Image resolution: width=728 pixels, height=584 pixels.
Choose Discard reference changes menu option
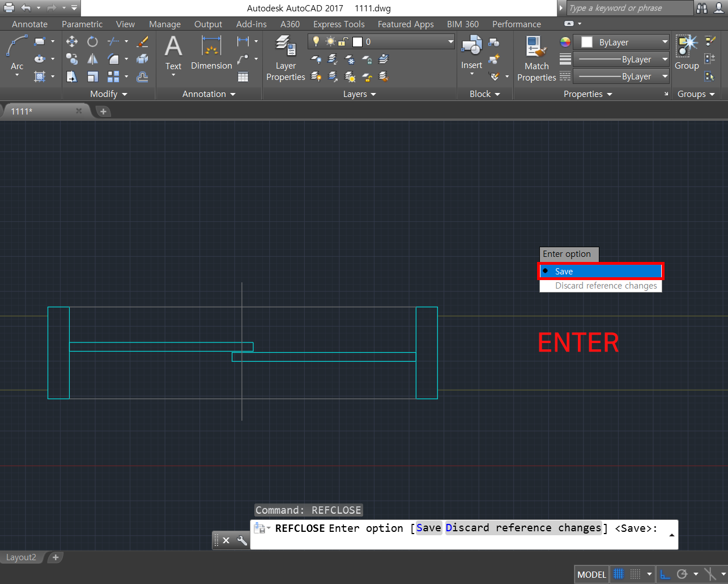(x=601, y=286)
